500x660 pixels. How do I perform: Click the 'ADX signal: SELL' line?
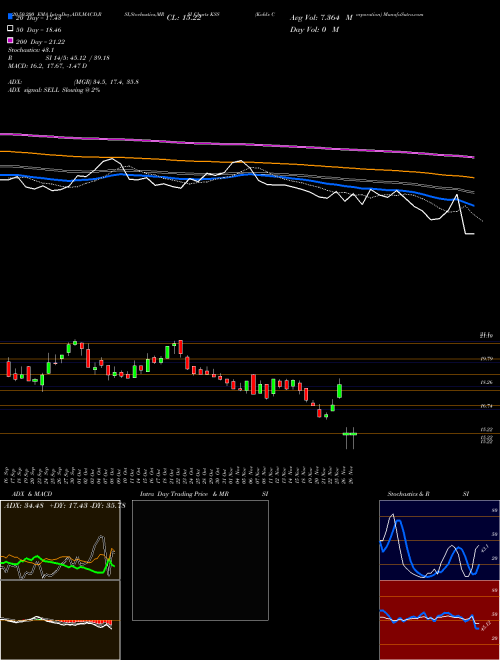point(54,90)
